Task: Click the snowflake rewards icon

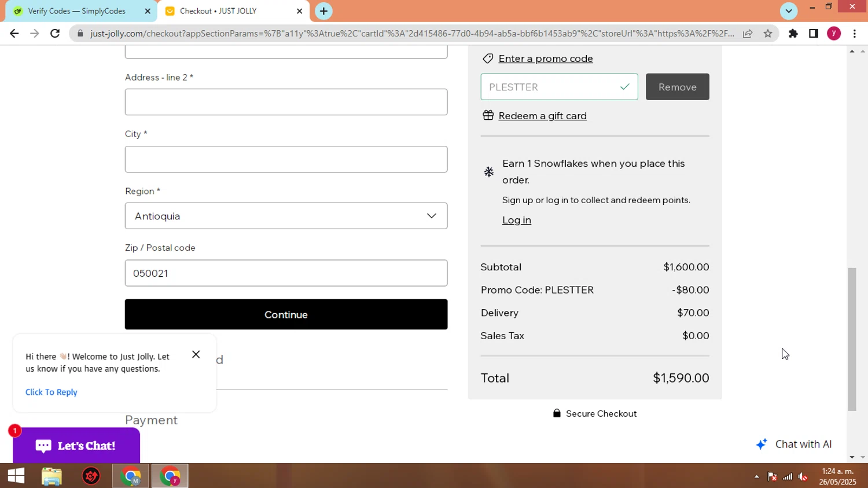Action: 489,172
